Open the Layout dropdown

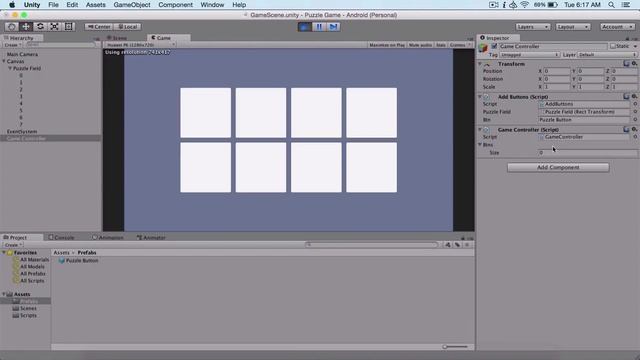573,27
